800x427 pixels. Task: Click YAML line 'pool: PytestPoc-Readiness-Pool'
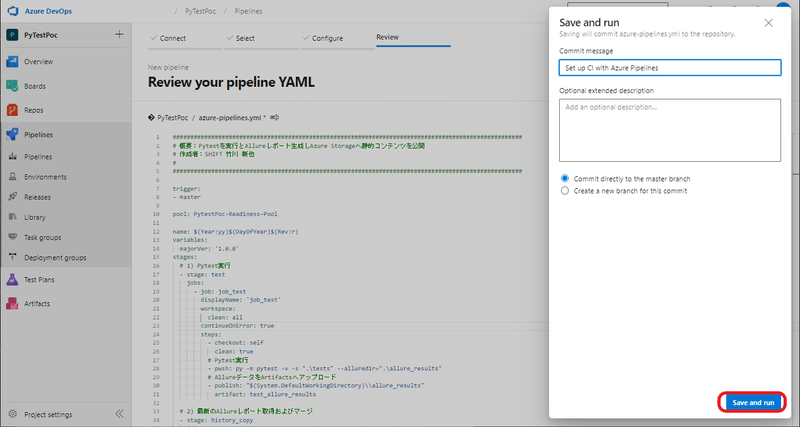pyautogui.click(x=225, y=214)
